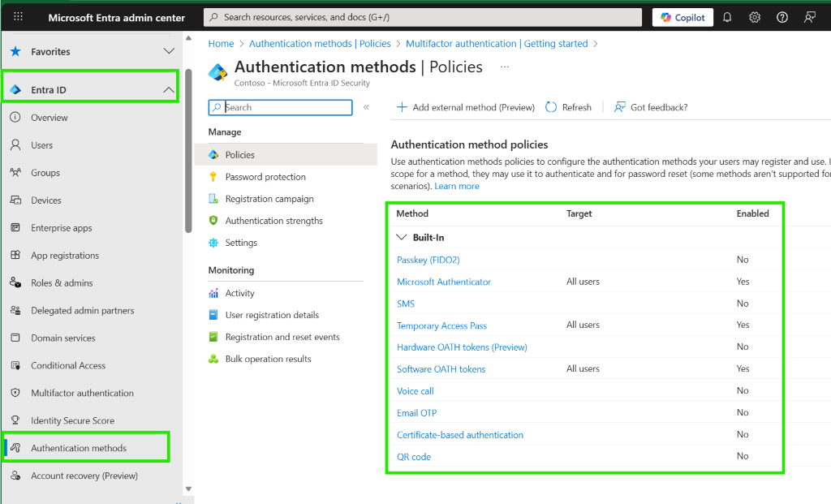Collapse the Manage pane with the double chevron
This screenshot has width=831, height=504.
point(366,106)
